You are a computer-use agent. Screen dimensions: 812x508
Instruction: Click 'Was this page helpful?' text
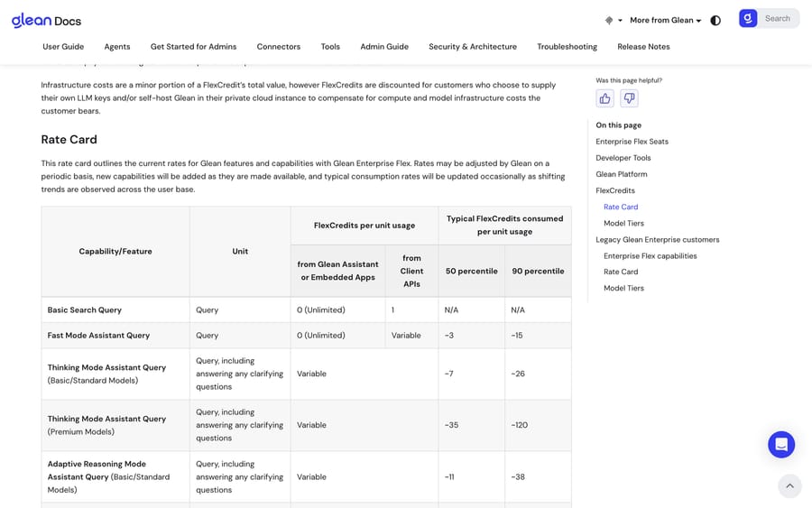(629, 80)
